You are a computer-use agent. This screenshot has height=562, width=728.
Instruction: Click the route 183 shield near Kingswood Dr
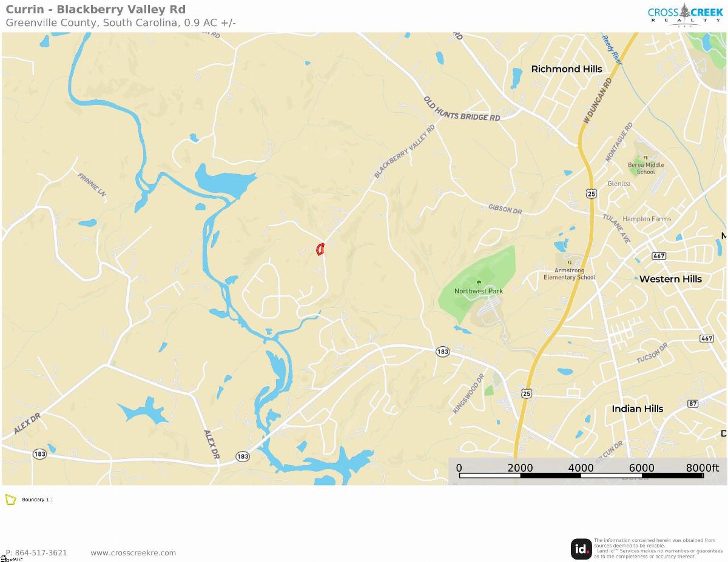click(x=443, y=352)
